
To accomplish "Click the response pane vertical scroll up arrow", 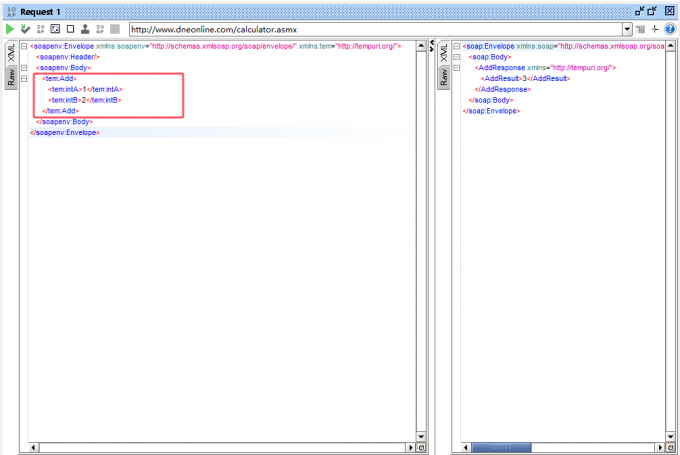I will [x=670, y=46].
